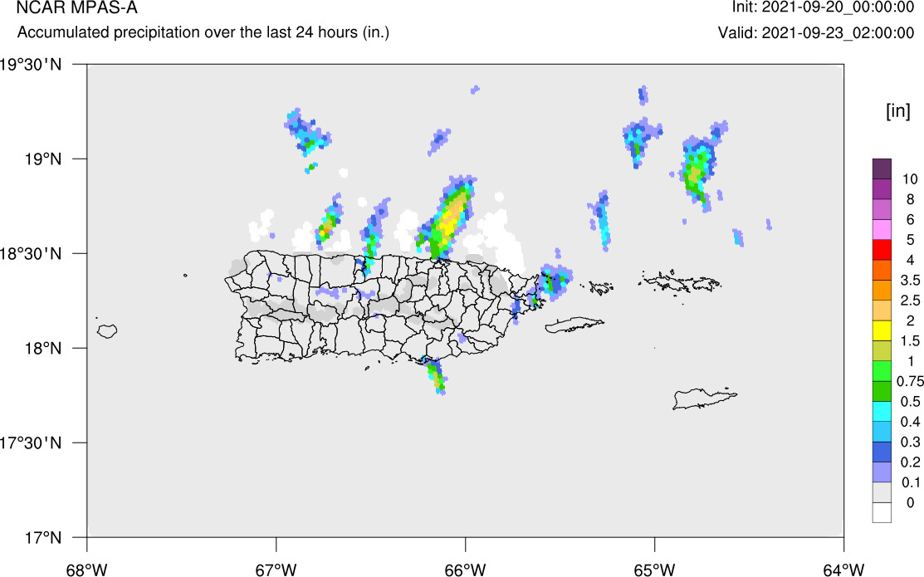924x577 pixels.
Task: Click the 68°W longitude label
Action: [86, 570]
